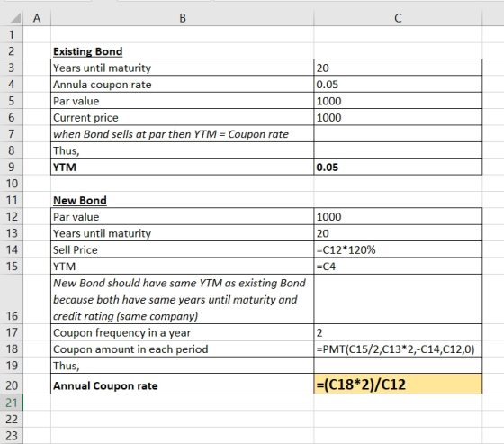The image size is (504, 444).
Task: Select row 10 header
Action: coord(12,184)
